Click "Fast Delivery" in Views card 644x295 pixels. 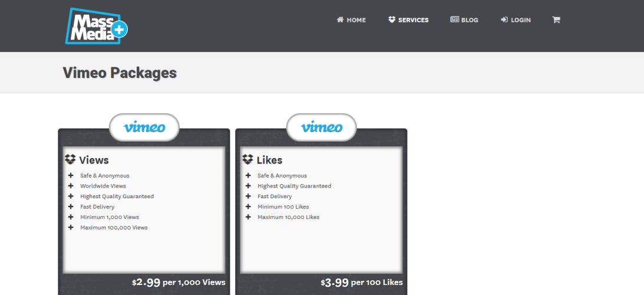97,207
